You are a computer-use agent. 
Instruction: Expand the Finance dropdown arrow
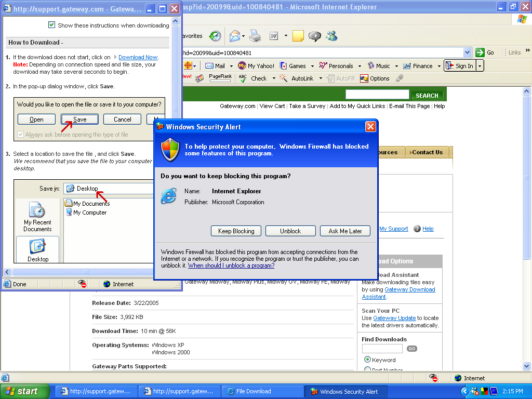coord(438,66)
